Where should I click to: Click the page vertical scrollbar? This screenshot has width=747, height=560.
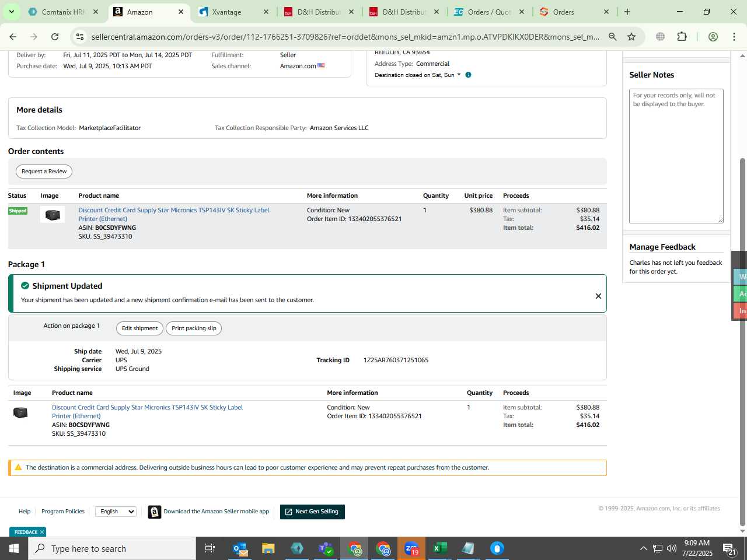[742, 341]
